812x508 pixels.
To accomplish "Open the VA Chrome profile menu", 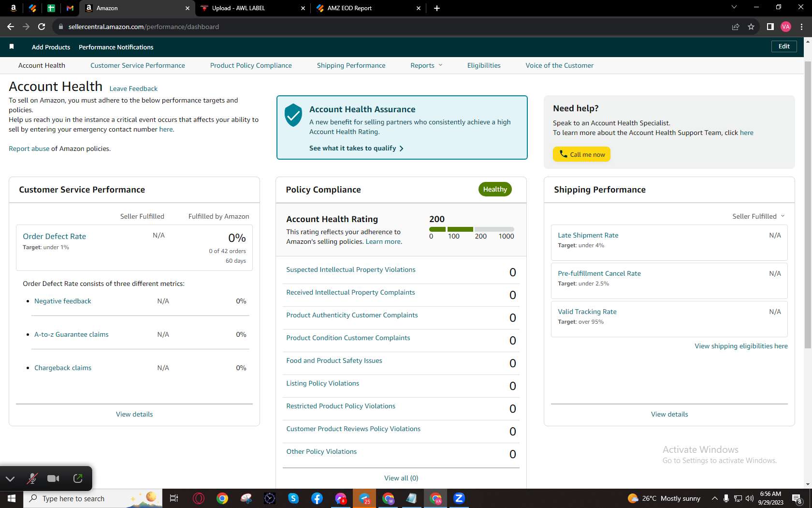I will (x=786, y=27).
